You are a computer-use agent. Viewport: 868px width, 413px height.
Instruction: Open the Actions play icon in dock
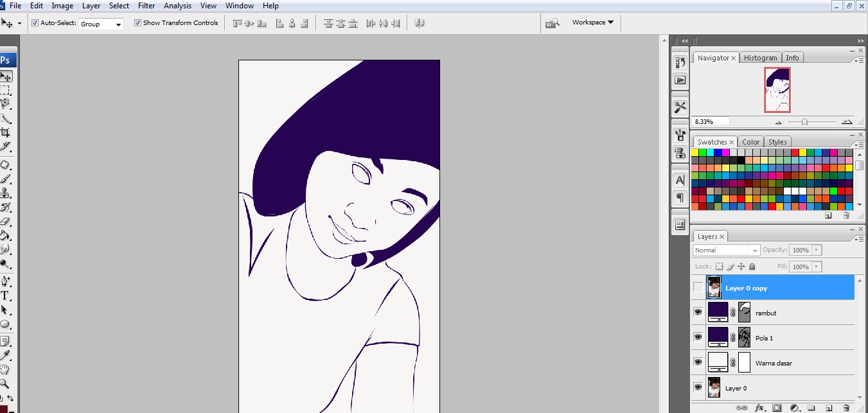(x=680, y=80)
